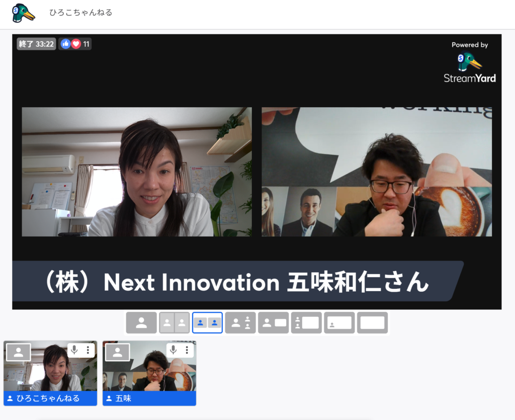This screenshot has height=420, width=515.
Task: Select the group side-by-side layout
Action: (x=207, y=323)
